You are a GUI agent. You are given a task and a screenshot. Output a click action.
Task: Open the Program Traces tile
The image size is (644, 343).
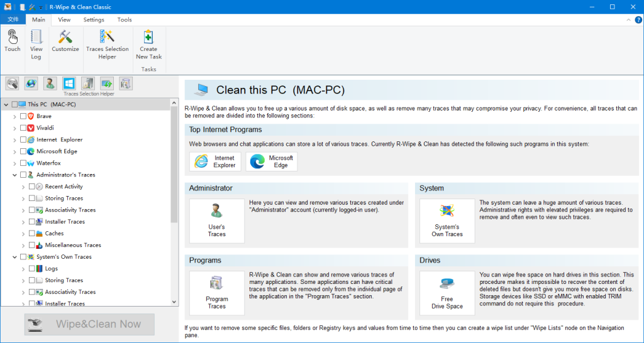tap(217, 293)
